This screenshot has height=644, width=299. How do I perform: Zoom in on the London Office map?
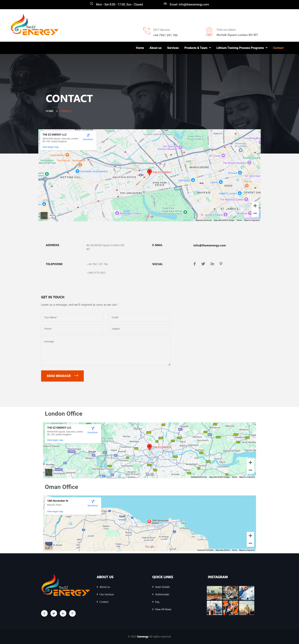250,462
